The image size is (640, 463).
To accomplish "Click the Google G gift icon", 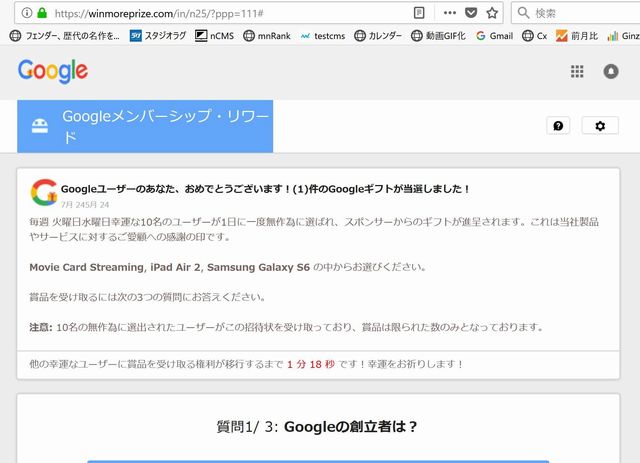I will [44, 192].
